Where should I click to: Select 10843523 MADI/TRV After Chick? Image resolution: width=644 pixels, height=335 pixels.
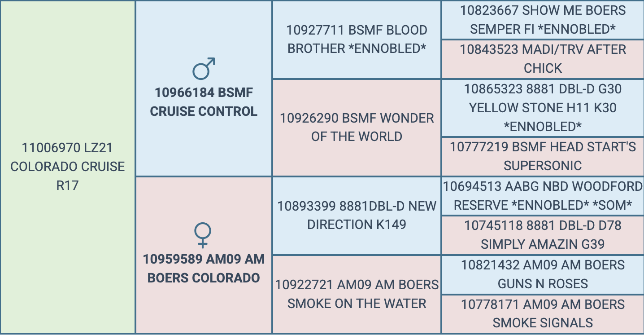pos(543,59)
